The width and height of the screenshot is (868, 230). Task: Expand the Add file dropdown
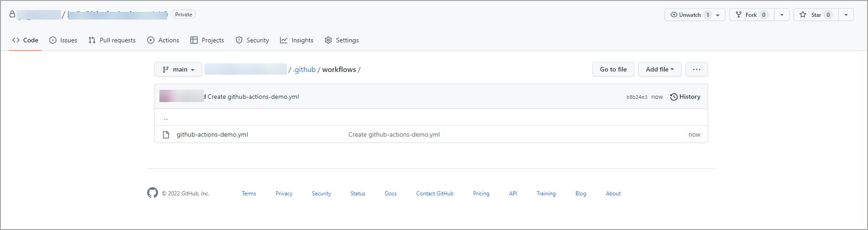coord(659,69)
